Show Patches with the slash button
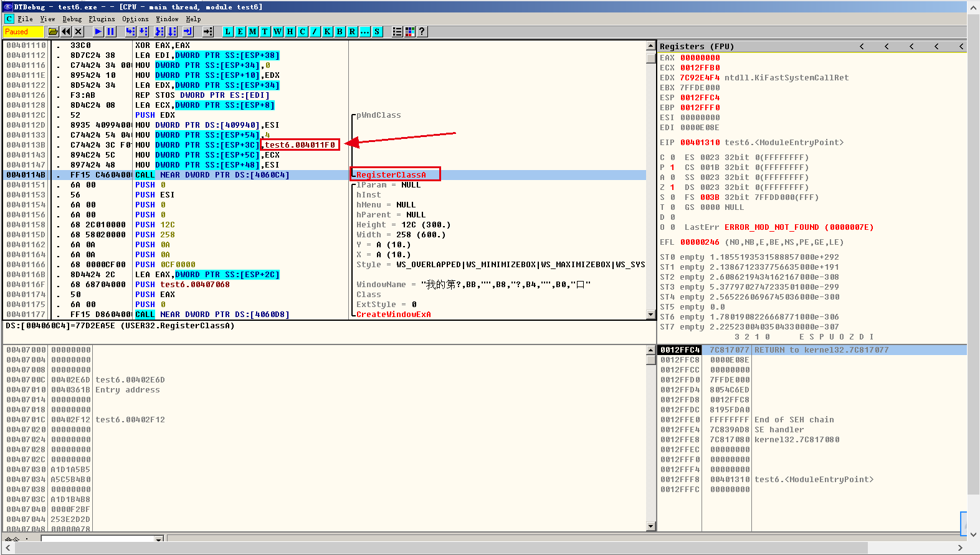 pos(315,32)
